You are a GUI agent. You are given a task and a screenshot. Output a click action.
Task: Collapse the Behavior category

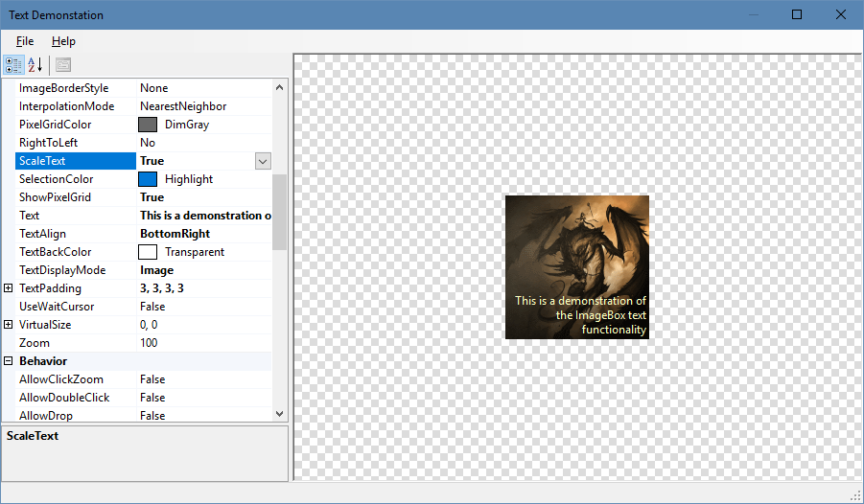click(x=9, y=361)
